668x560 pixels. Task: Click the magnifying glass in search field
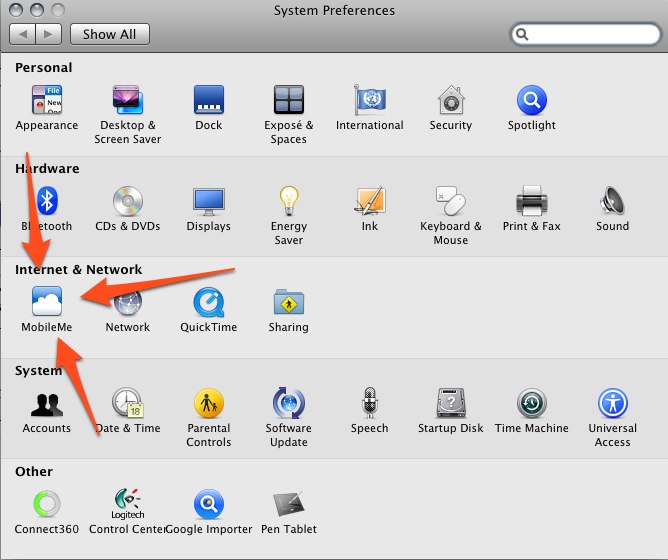(x=522, y=34)
